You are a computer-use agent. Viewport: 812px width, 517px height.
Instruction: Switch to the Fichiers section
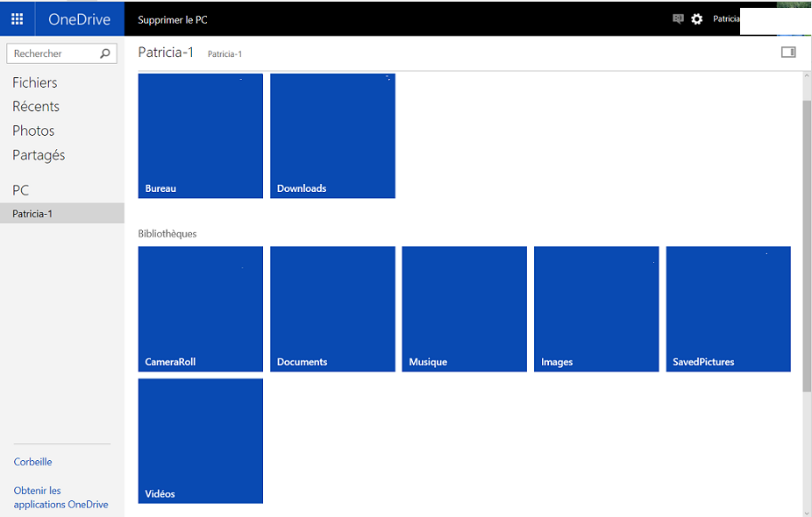click(x=34, y=82)
